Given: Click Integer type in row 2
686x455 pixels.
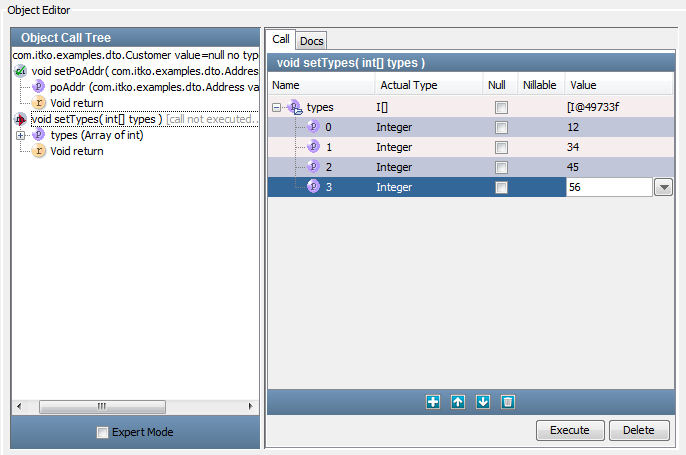Looking at the screenshot, I should tap(394, 167).
